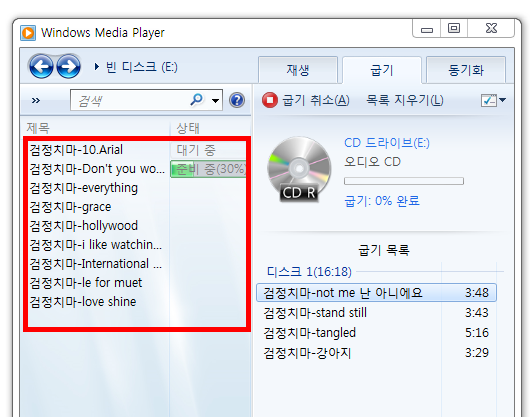This screenshot has height=417, width=530.
Task: Select track 검정치마-everything
Action: coord(83,188)
